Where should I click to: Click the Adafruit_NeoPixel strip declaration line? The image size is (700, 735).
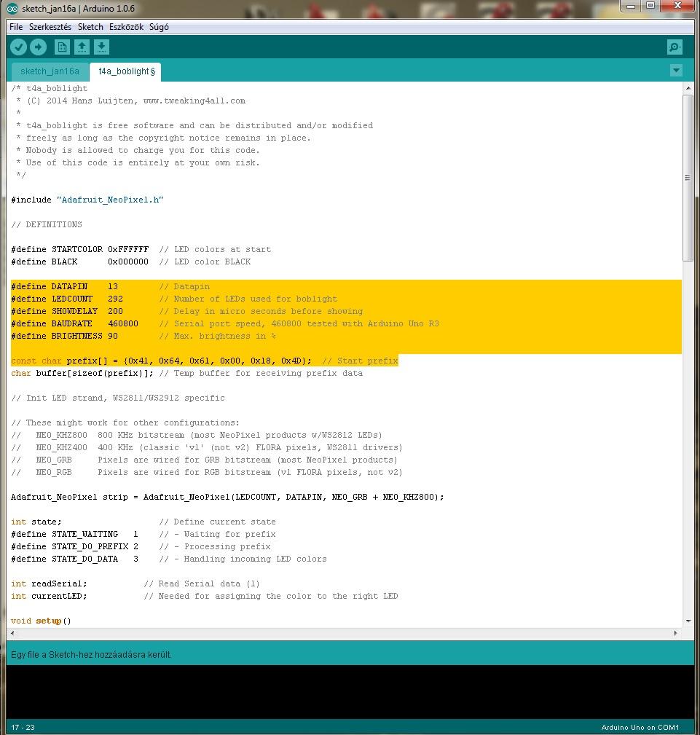click(227, 497)
